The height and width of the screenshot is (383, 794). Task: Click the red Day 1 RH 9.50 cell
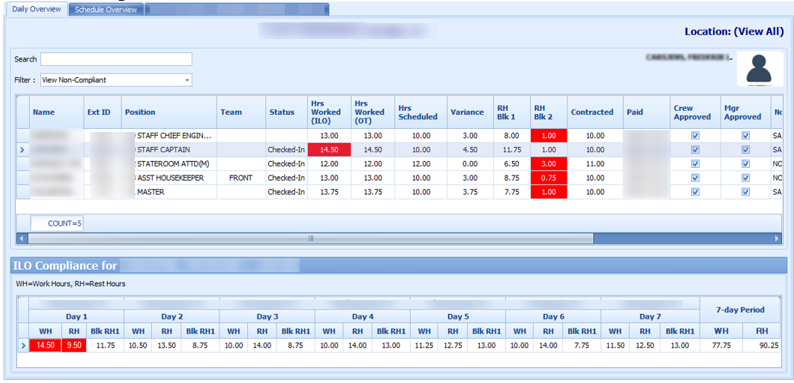(73, 346)
